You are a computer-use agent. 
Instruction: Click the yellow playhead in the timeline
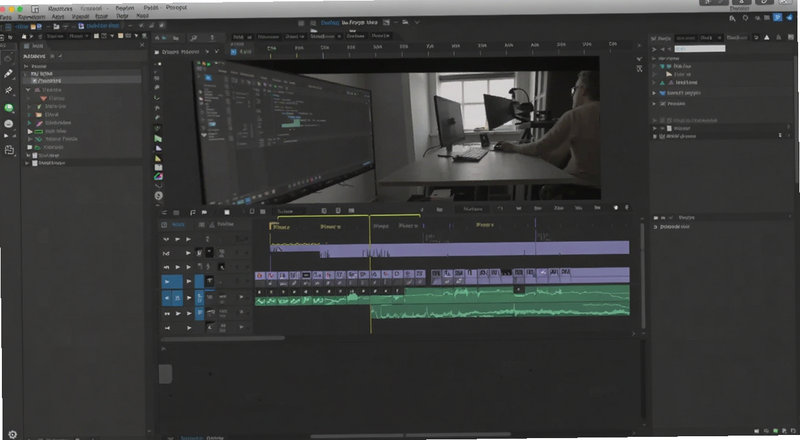370,276
